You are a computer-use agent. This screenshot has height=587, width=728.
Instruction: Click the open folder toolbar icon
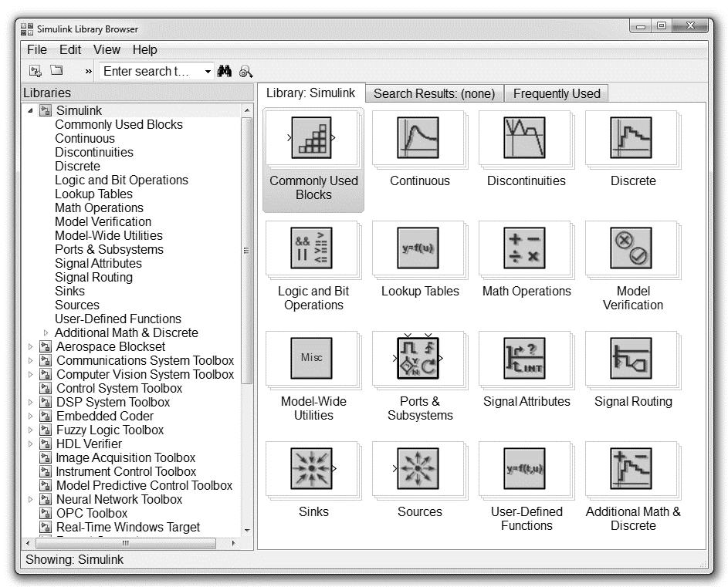(56, 70)
